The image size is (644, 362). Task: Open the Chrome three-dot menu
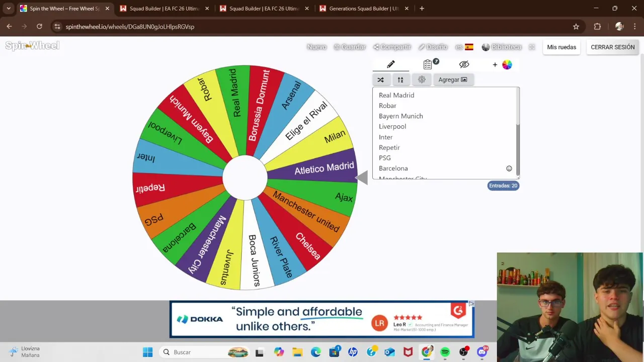click(635, 27)
